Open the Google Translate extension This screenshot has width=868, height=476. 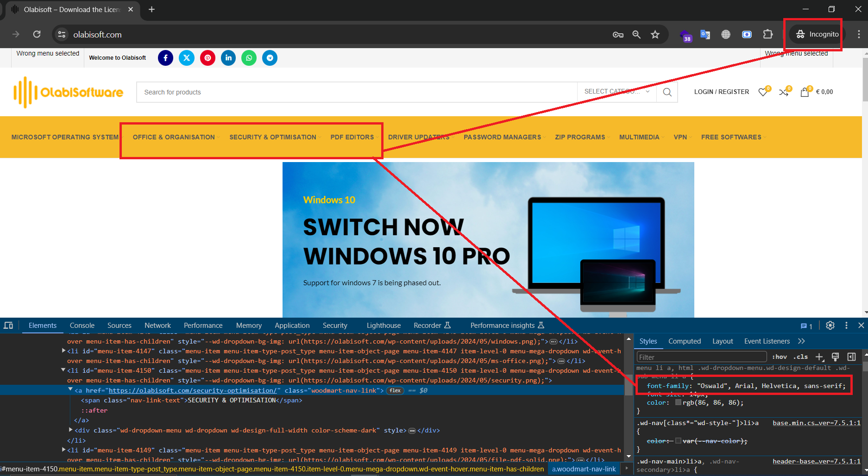705,35
